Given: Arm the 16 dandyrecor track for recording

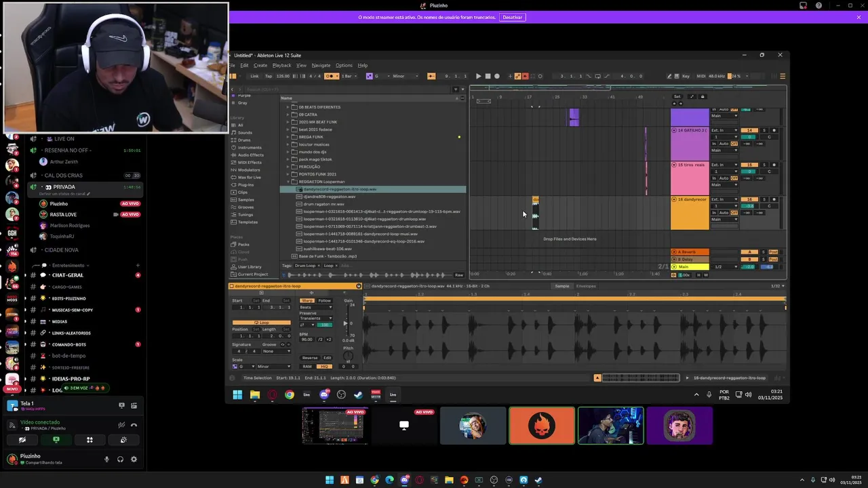Looking at the screenshot, I should point(774,199).
